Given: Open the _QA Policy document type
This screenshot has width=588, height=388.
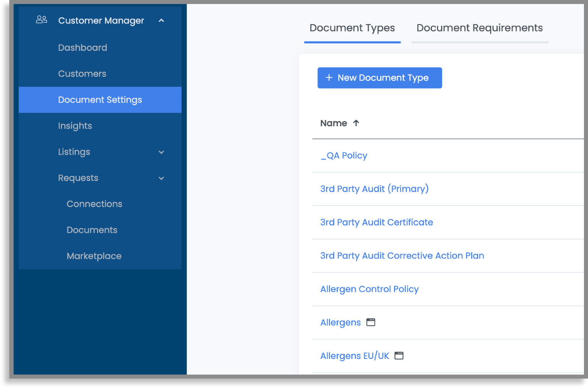Looking at the screenshot, I should 343,156.
